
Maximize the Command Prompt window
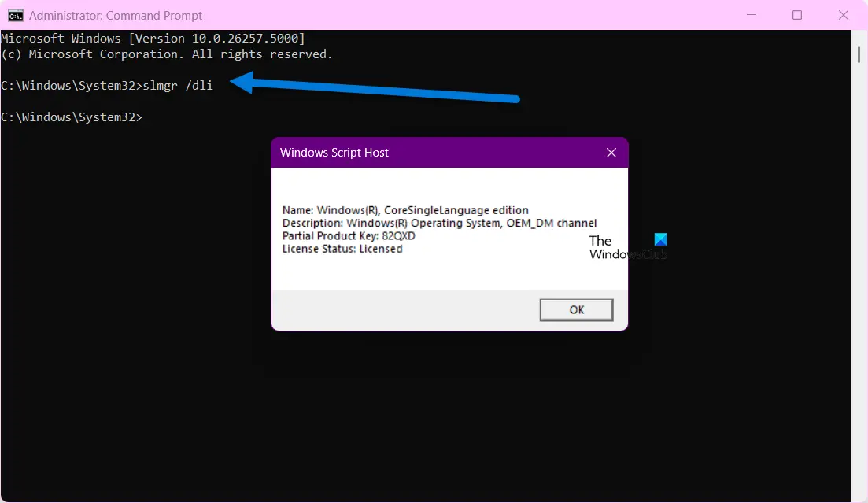797,15
